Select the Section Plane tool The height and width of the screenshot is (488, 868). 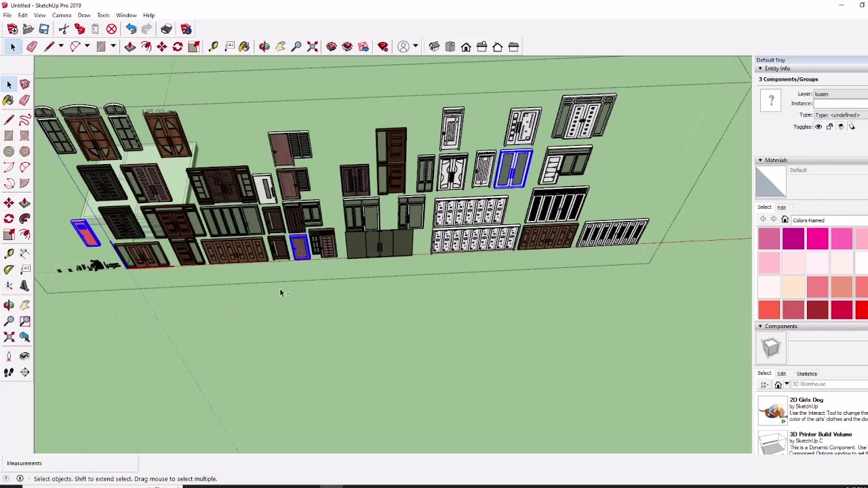[x=24, y=372]
